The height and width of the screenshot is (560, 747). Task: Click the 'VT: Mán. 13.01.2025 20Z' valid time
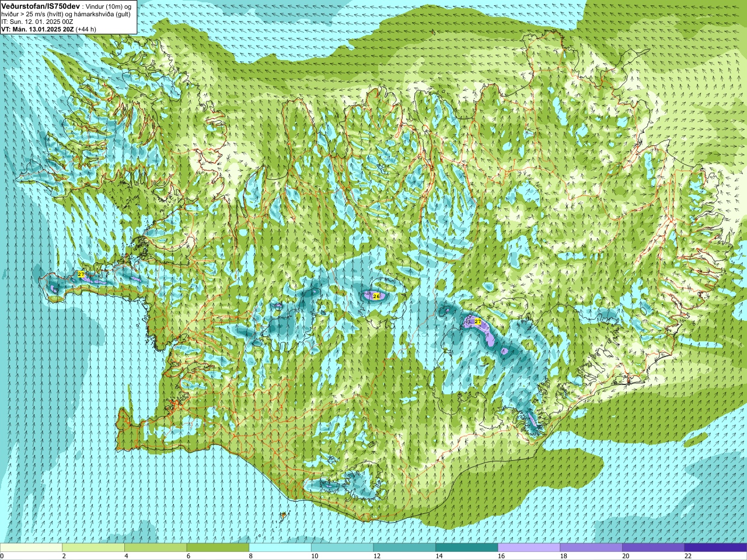(37, 29)
